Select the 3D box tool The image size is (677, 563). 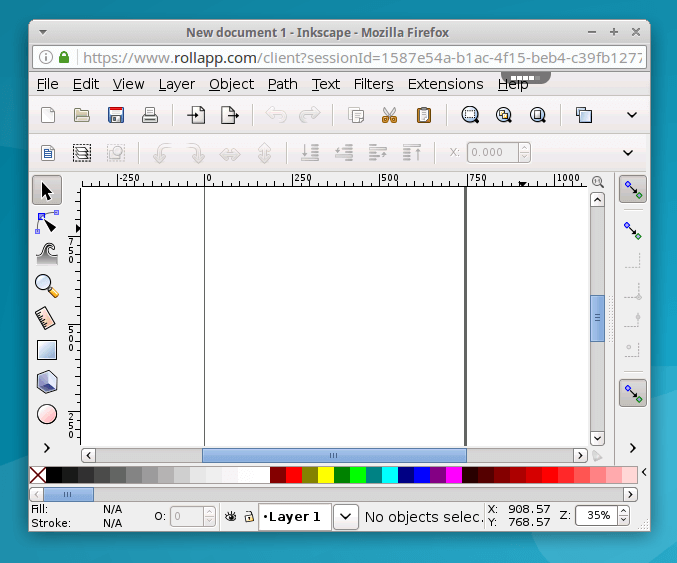[47, 382]
